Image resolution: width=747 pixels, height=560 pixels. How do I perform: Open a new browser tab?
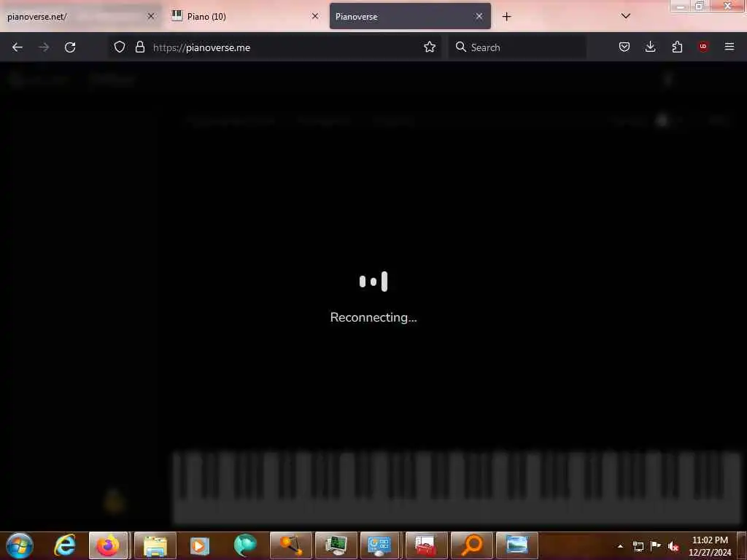point(506,17)
